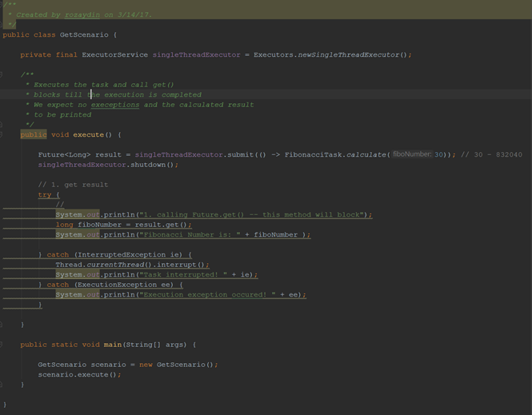Click the class name 'GetScenario' in the declaration

tap(84, 34)
